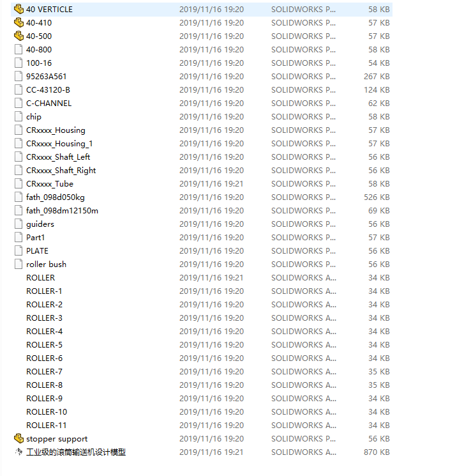Screen dimensions: 464x476
Task: Click the assembly icon beside 工业级的滚筒输送机设计模型
Action: 19,452
